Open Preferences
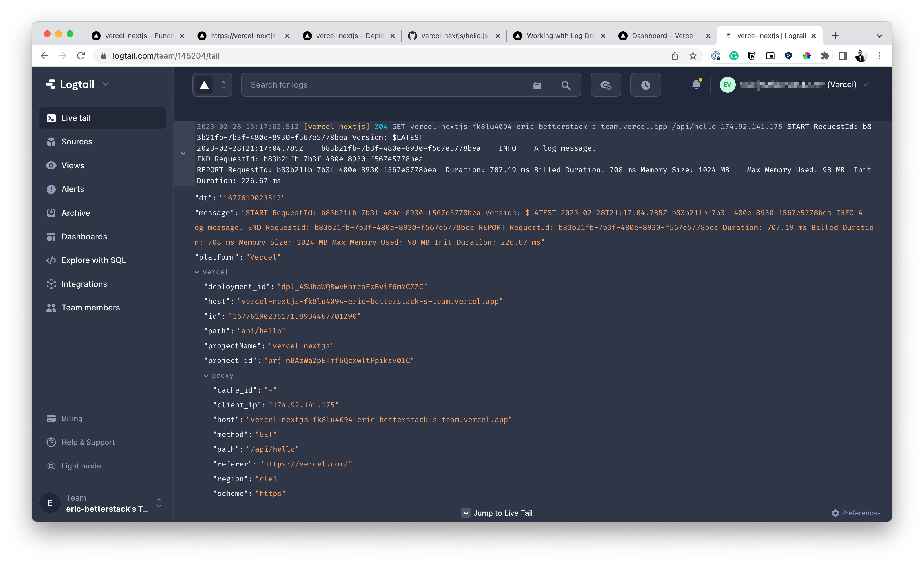 [856, 513]
